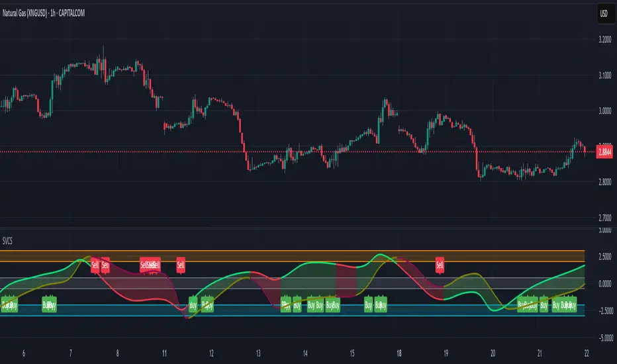Click the -2.5000 indicator scale value
617x364 pixels.
click(606, 311)
